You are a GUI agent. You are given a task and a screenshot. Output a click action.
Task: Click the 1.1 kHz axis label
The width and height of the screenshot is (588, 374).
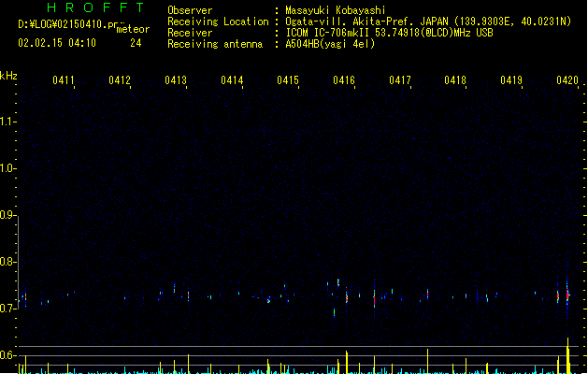pos(7,122)
